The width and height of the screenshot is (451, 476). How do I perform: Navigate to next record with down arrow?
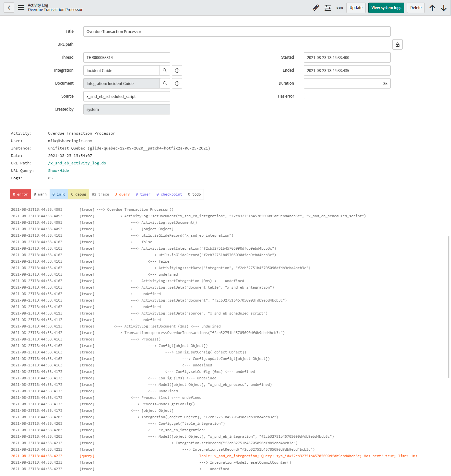coord(444,7)
